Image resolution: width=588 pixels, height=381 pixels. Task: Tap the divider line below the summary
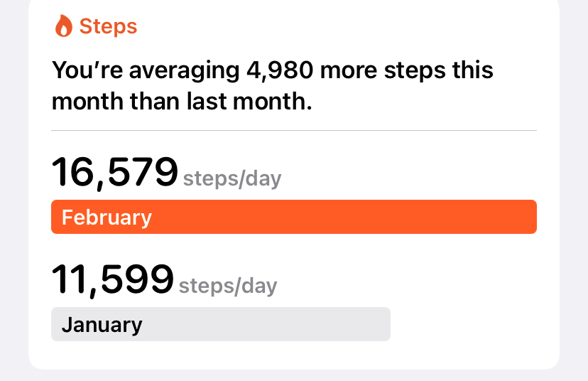(x=293, y=131)
